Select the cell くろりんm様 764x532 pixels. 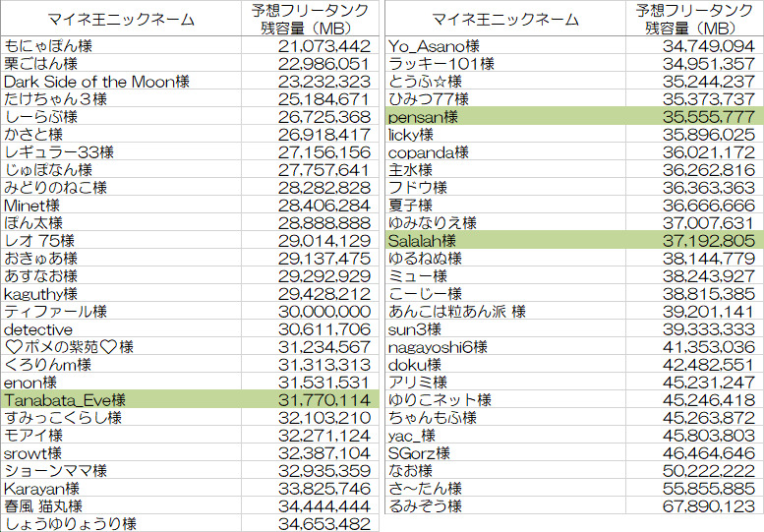121,364
